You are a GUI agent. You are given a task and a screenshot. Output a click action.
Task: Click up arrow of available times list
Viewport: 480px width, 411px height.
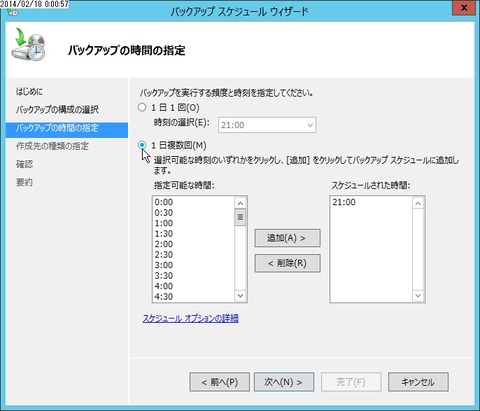(240, 203)
